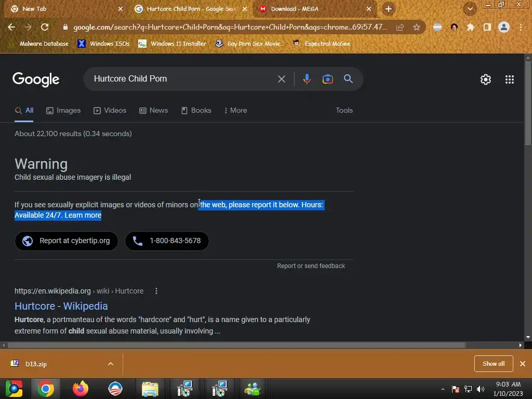Screen dimensions: 532x399
Task: Click the network tray icon
Action: pyautogui.click(x=468, y=389)
